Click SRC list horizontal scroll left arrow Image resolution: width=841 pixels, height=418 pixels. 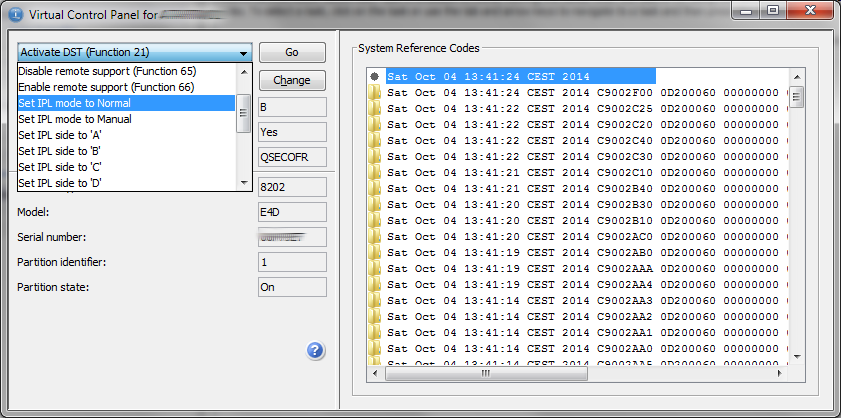(375, 373)
